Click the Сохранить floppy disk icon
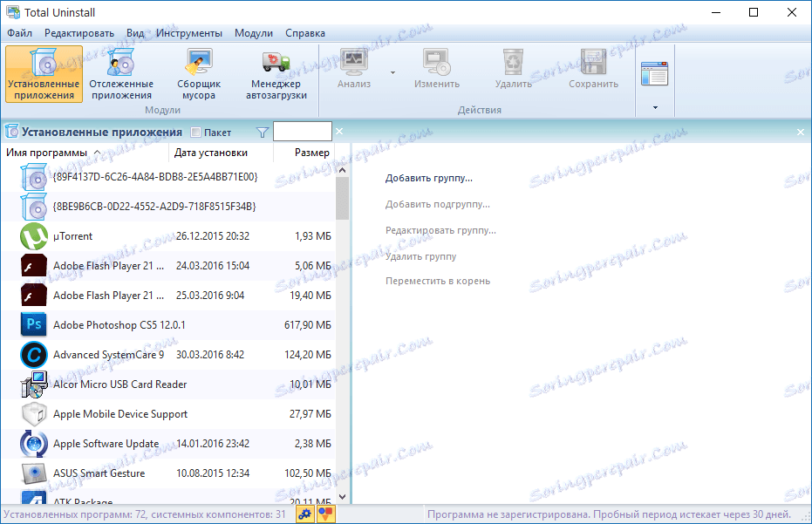Image resolution: width=812 pixels, height=524 pixels. point(593,62)
